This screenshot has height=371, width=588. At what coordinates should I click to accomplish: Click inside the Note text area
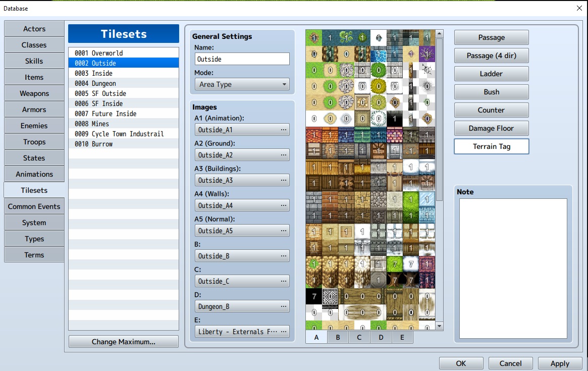click(x=513, y=269)
